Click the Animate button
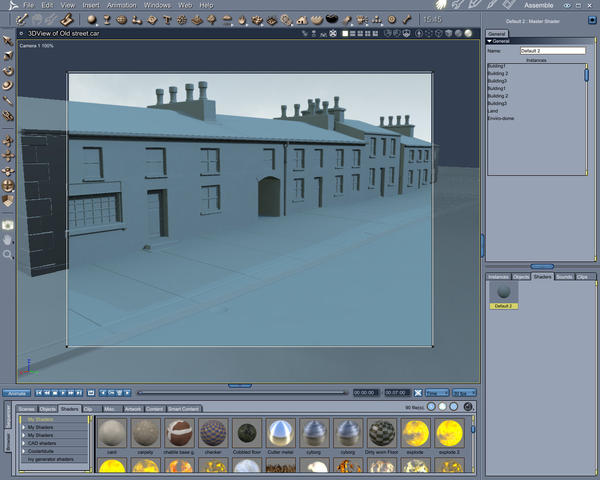Image resolution: width=600 pixels, height=480 pixels. (x=16, y=393)
